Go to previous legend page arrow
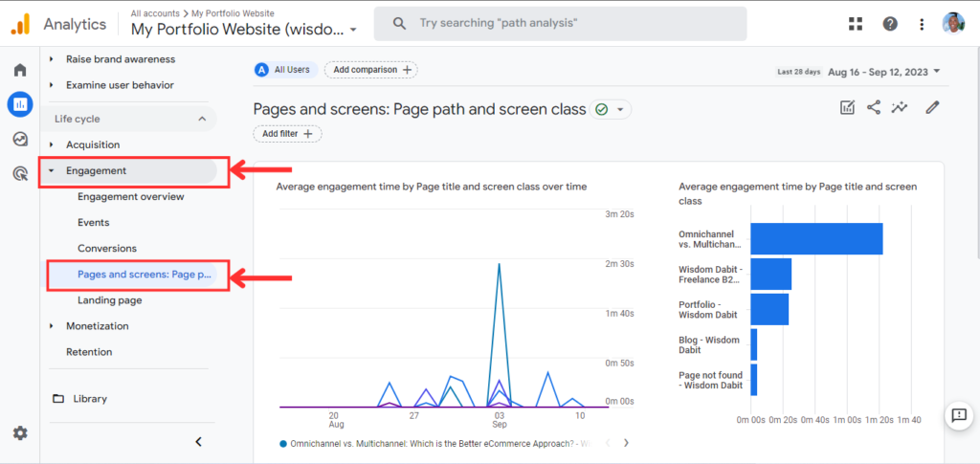This screenshot has width=980, height=464. (606, 443)
